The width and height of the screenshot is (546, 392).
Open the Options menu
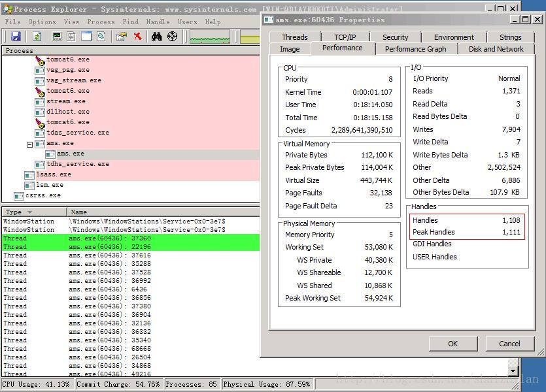coord(42,22)
